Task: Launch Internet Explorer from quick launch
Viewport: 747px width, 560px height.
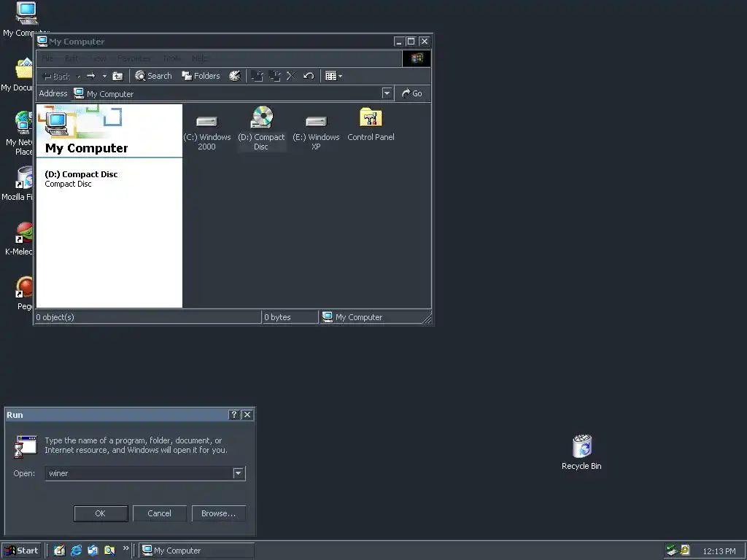Action: tap(76, 551)
